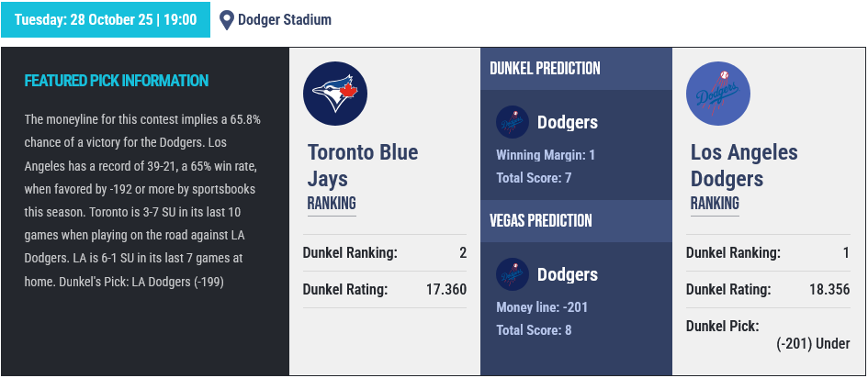Screen dimensions: 868x378
Task: Click the Dodgers logo under Vegas Prediction
Action: click(512, 274)
